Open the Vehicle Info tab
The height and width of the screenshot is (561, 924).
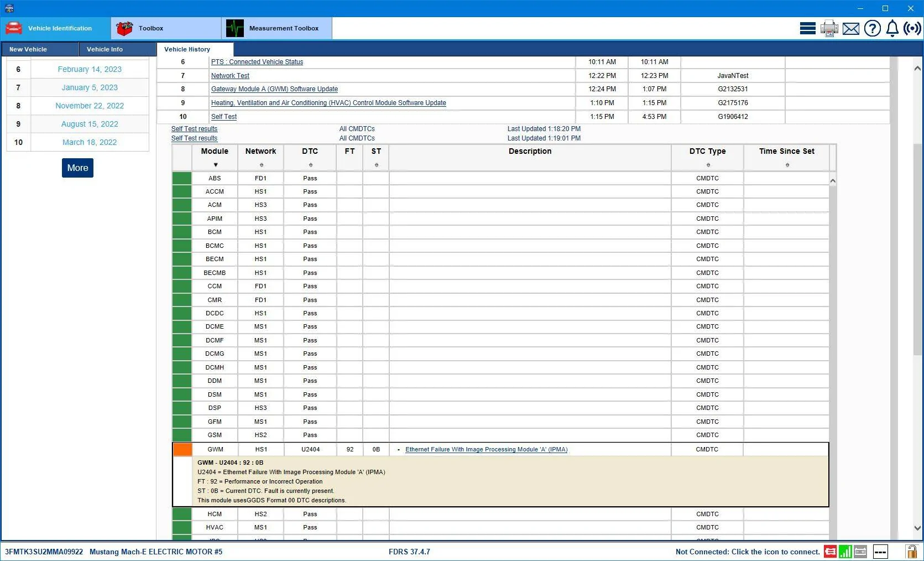coord(117,49)
